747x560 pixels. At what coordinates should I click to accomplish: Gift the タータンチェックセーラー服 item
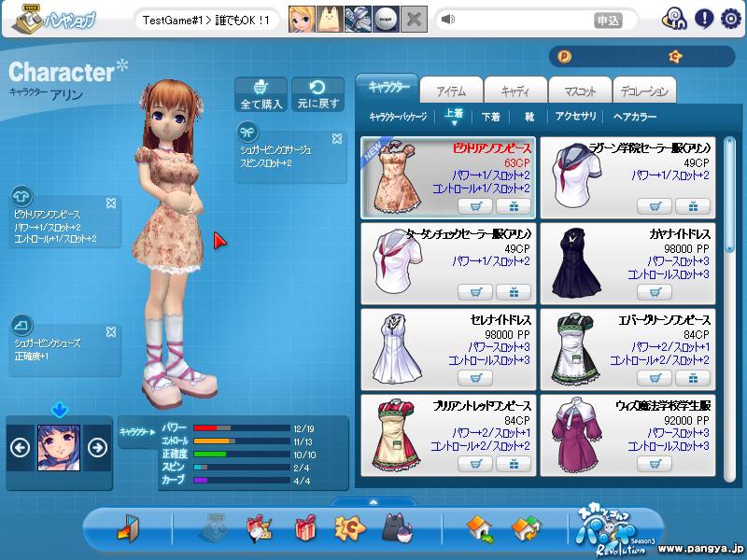click(x=514, y=292)
